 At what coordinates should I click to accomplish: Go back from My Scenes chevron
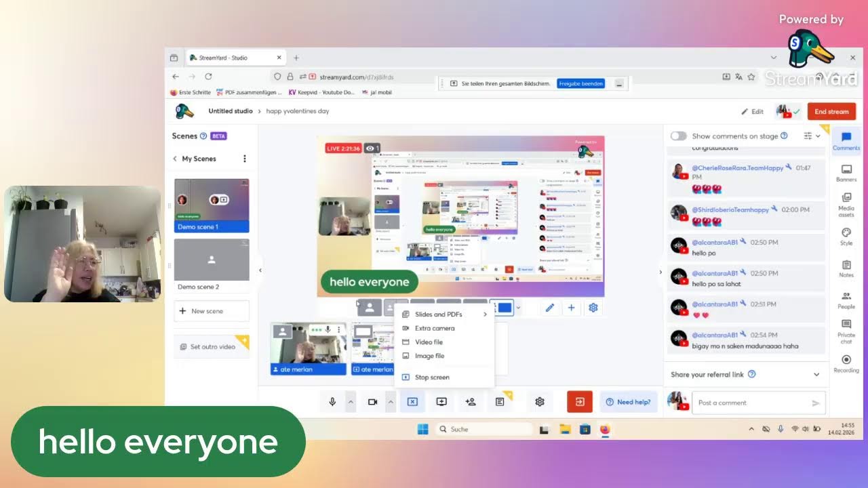click(x=175, y=159)
